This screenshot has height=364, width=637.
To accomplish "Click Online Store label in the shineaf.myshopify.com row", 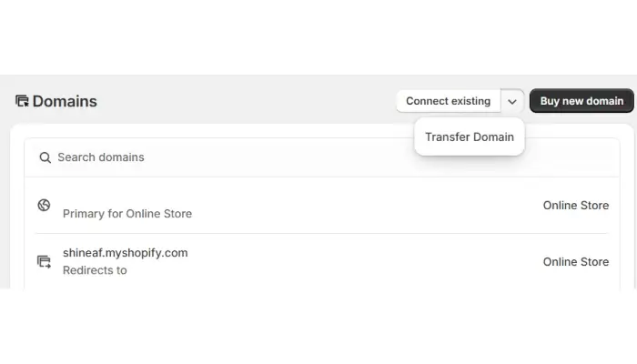I will click(x=575, y=262).
